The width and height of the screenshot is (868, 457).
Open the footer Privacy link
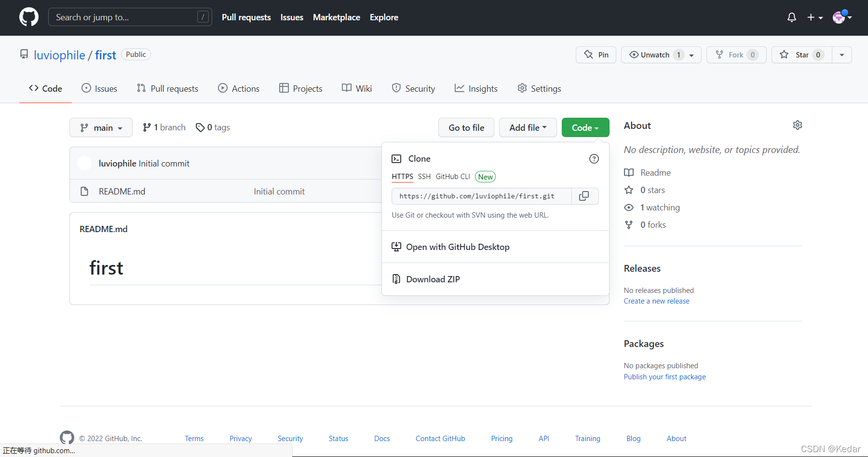[241, 439]
